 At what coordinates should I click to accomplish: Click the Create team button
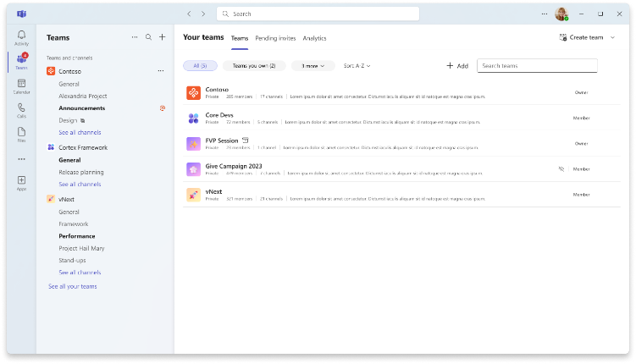tap(581, 37)
